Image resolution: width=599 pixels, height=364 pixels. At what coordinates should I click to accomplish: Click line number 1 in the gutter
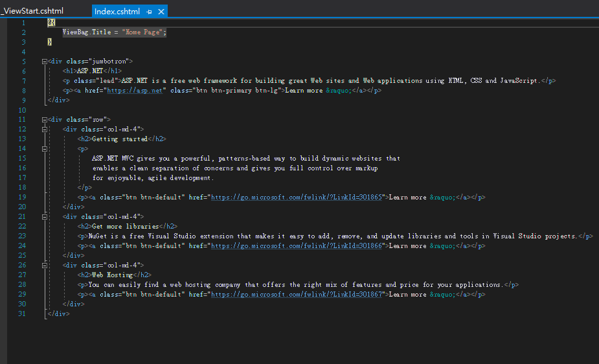tap(23, 23)
